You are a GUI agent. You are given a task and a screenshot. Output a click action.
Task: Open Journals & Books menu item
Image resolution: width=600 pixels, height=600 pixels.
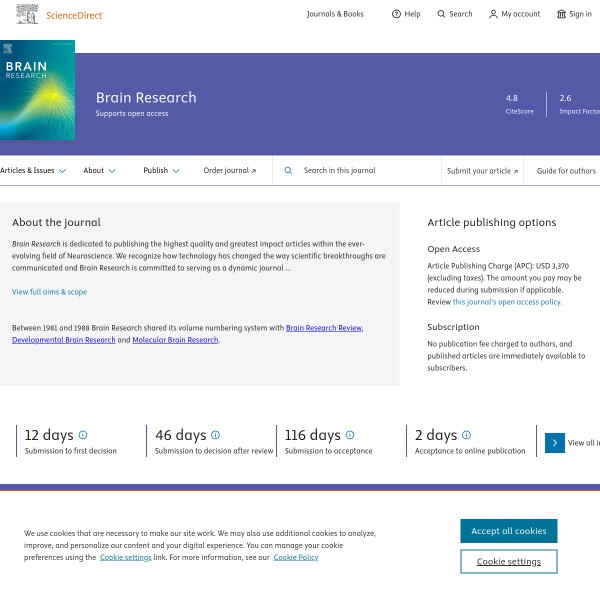click(x=335, y=14)
